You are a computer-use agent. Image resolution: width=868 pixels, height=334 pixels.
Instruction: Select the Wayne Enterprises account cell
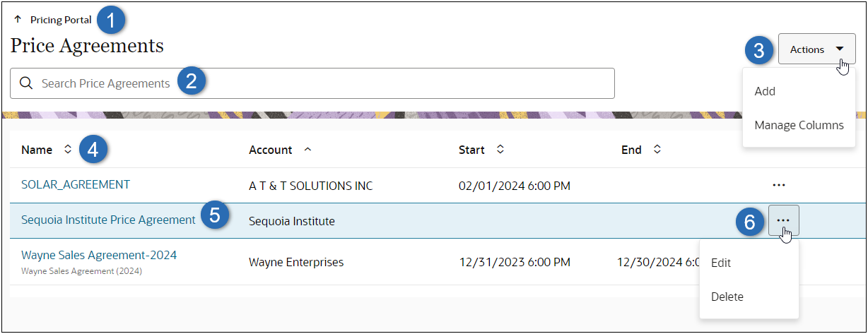point(296,262)
